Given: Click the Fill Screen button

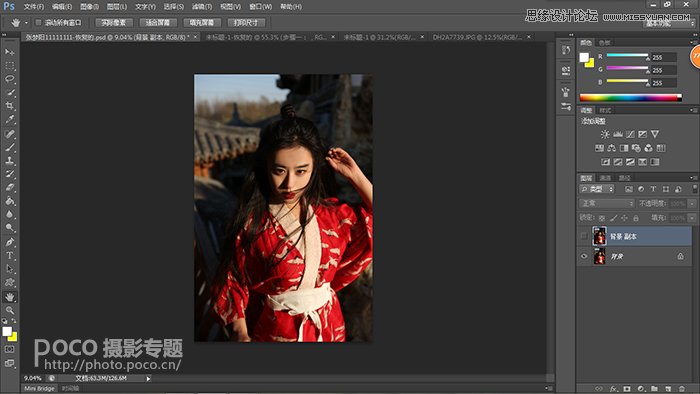Looking at the screenshot, I should [x=202, y=22].
